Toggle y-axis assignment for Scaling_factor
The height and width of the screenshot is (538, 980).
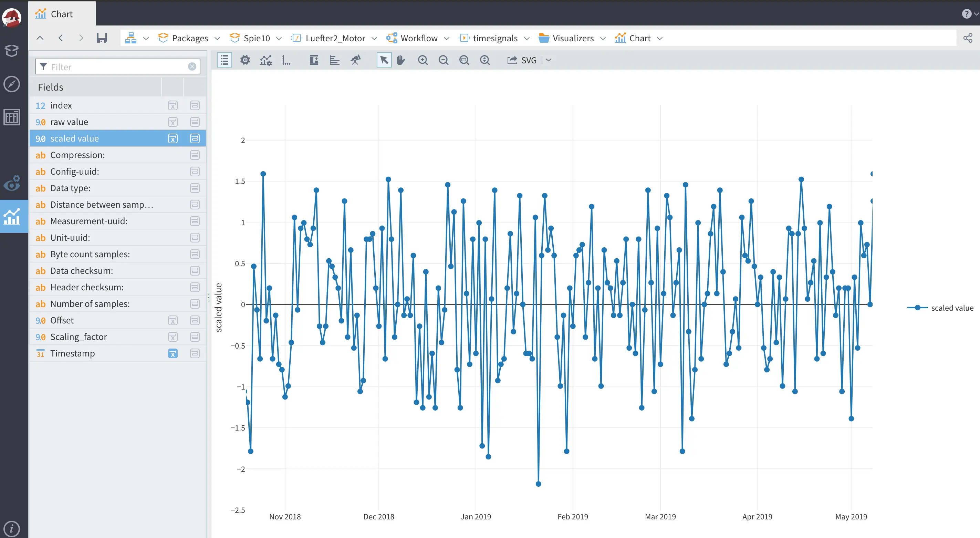coord(195,337)
